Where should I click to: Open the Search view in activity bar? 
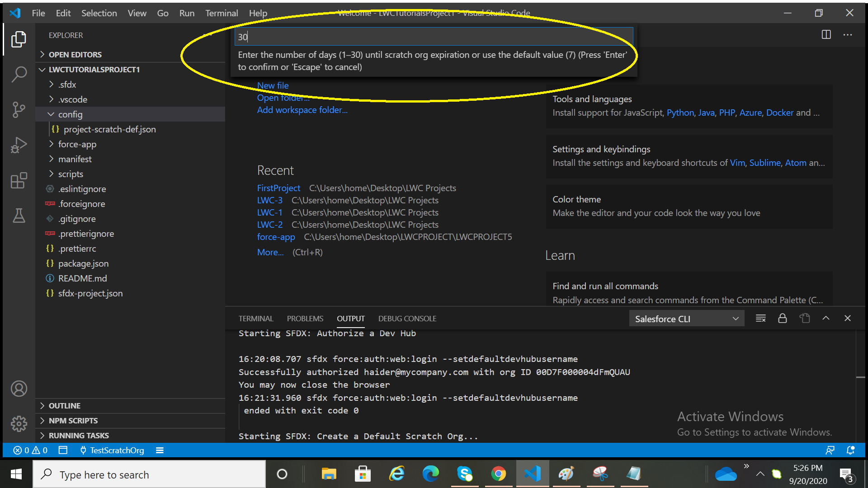tap(19, 74)
